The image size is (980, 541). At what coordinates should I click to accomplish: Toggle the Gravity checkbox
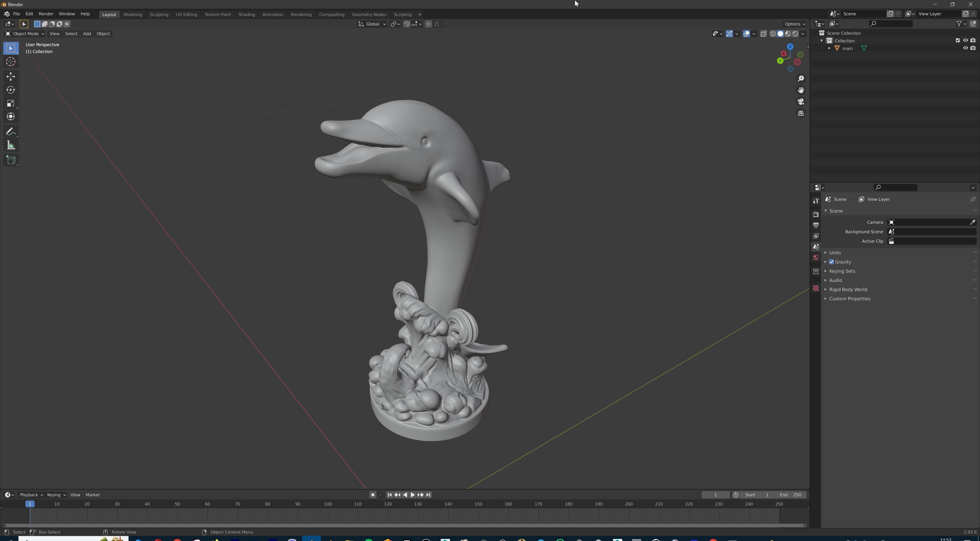click(x=831, y=262)
